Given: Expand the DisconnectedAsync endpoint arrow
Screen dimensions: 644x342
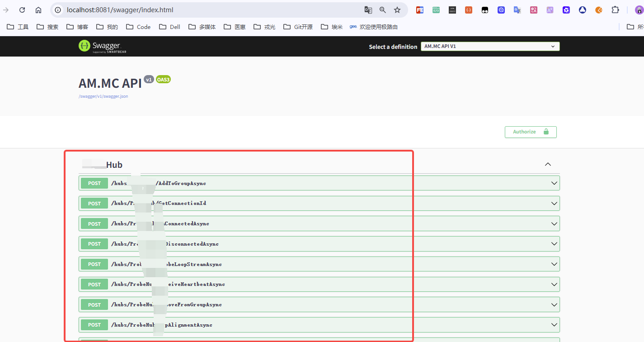Looking at the screenshot, I should pos(554,244).
